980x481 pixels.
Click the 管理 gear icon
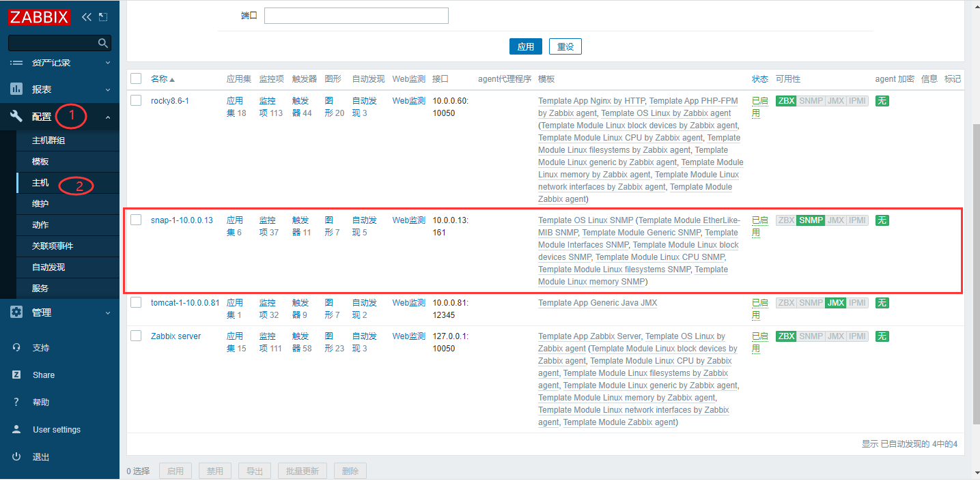point(17,312)
